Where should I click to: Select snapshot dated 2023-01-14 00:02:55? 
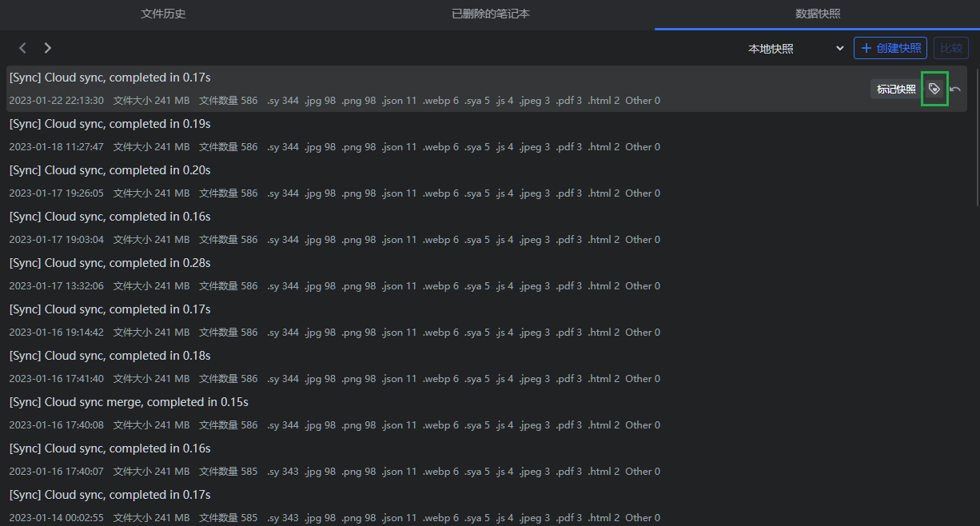486,504
